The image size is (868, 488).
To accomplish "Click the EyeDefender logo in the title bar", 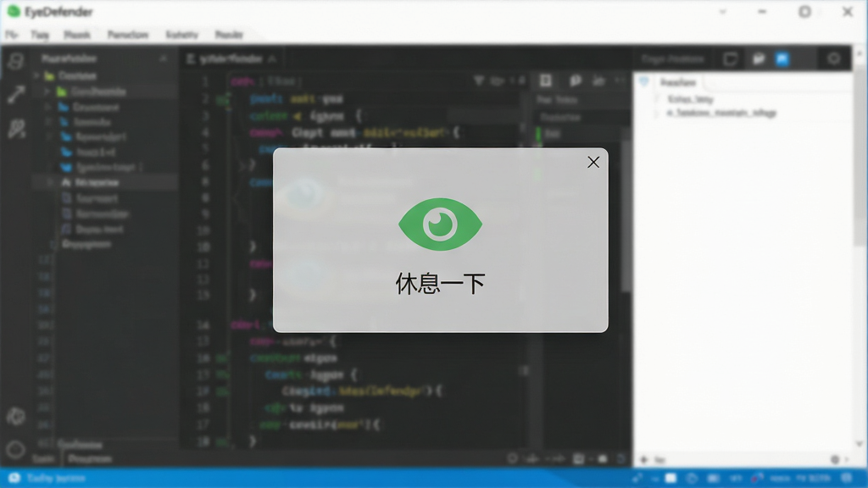I will click(x=14, y=12).
